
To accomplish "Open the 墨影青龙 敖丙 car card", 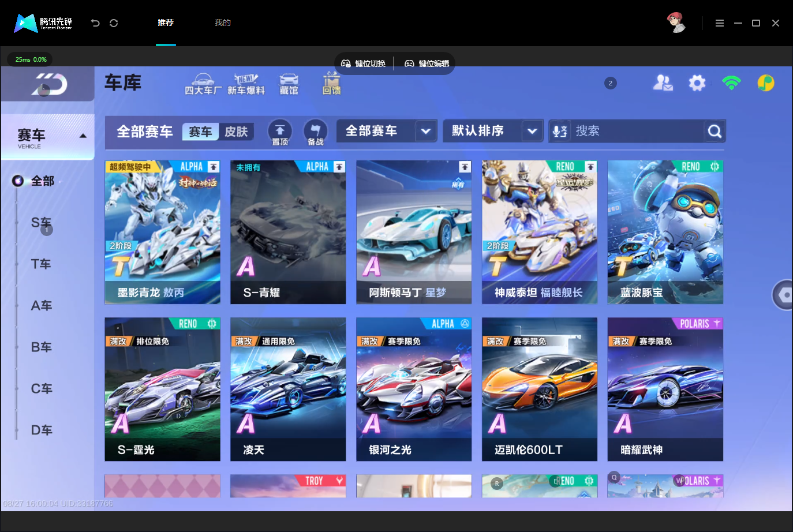I will pos(162,232).
